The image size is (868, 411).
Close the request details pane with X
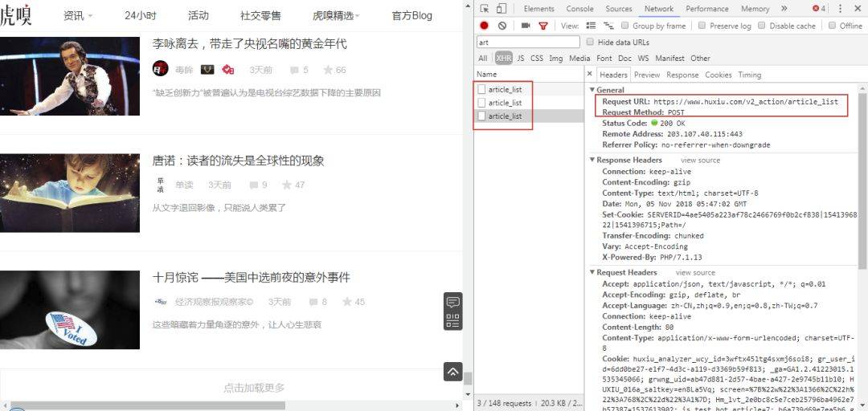(x=590, y=74)
